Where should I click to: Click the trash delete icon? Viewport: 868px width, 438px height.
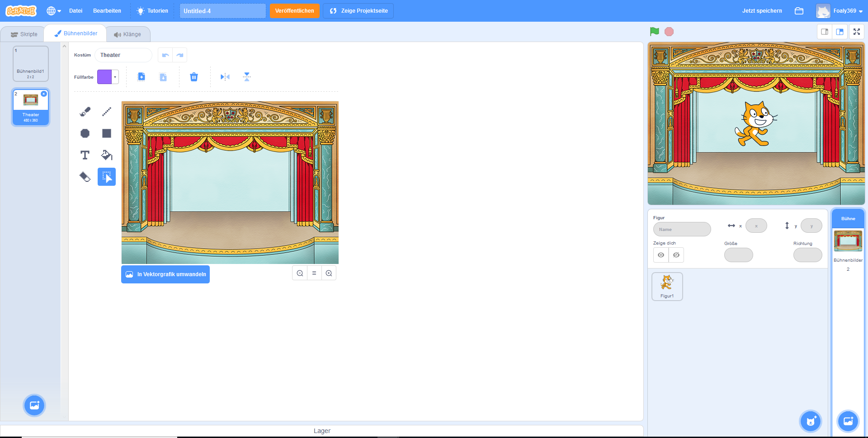[194, 77]
